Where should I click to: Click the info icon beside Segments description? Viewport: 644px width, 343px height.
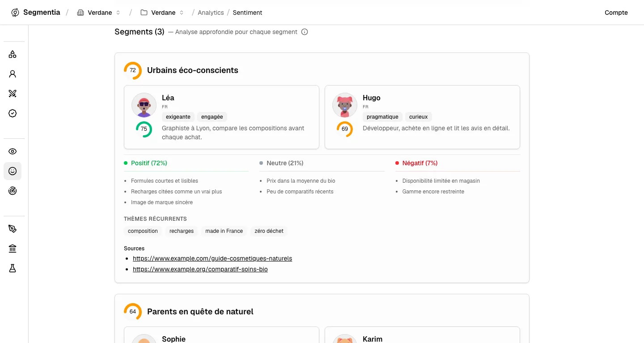[305, 32]
